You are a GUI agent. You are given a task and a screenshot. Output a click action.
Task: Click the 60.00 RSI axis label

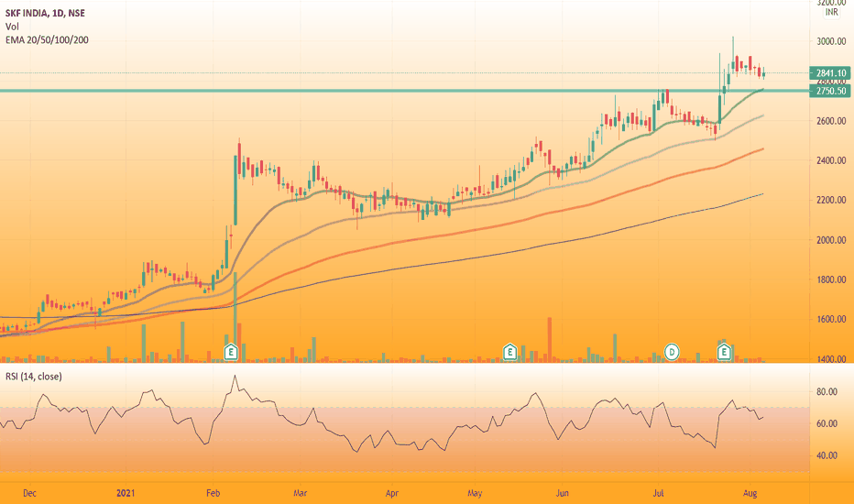827,423
